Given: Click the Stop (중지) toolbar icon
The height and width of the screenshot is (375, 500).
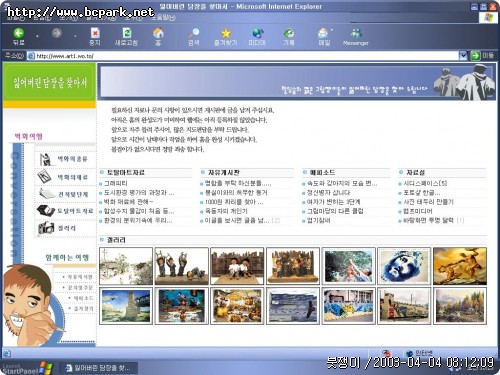Looking at the screenshot, I should (x=95, y=36).
